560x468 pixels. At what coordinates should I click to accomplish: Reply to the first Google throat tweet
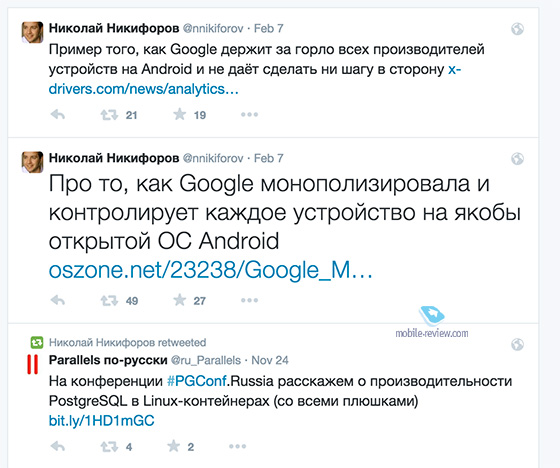[58, 115]
